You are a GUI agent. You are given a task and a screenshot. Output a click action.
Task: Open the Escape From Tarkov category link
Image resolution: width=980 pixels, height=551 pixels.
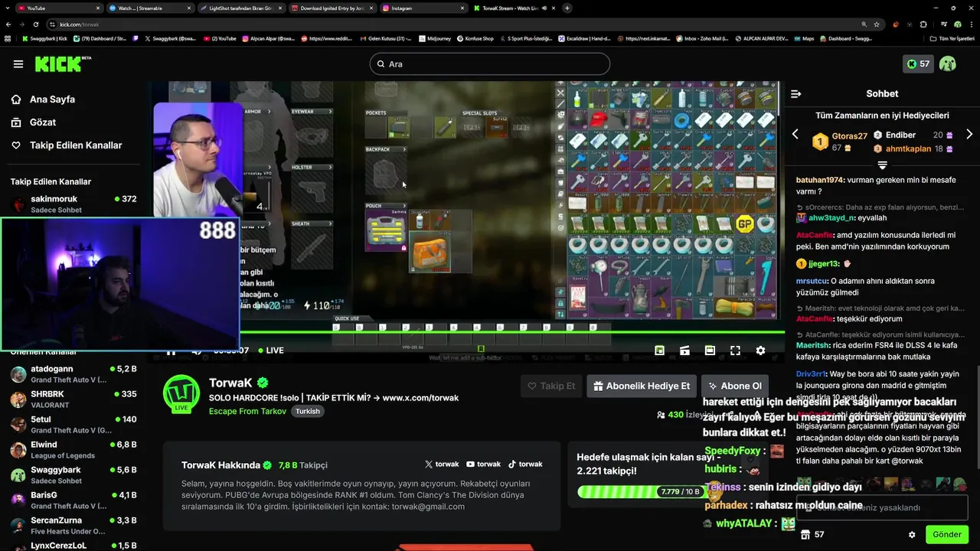[247, 411]
